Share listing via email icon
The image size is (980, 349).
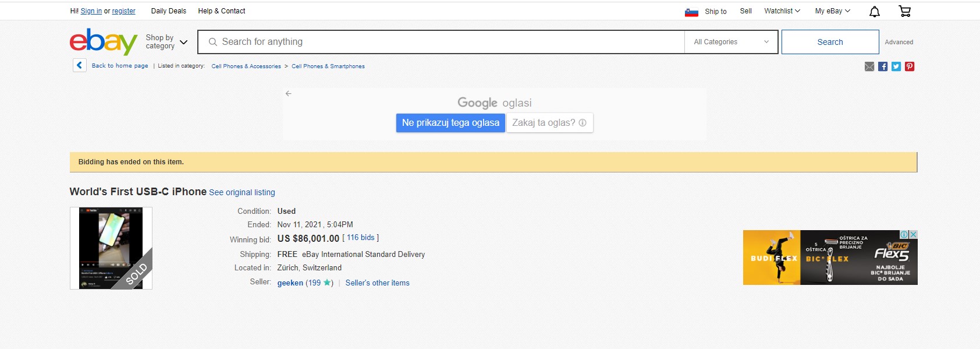pyautogui.click(x=869, y=66)
